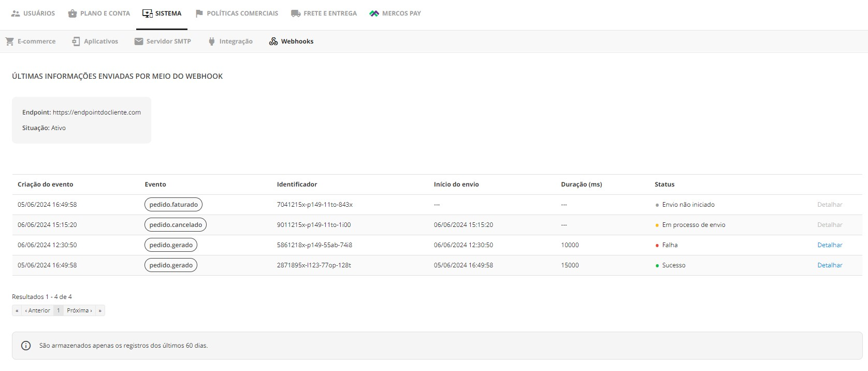Viewport: 868px width, 371px height.
Task: Jump to the first page with «
Action: 17,310
